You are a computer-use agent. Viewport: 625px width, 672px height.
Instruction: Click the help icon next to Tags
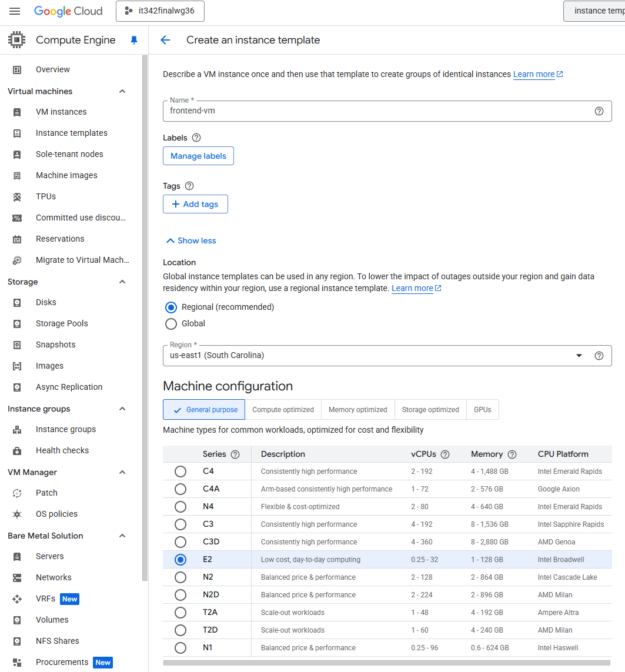189,186
